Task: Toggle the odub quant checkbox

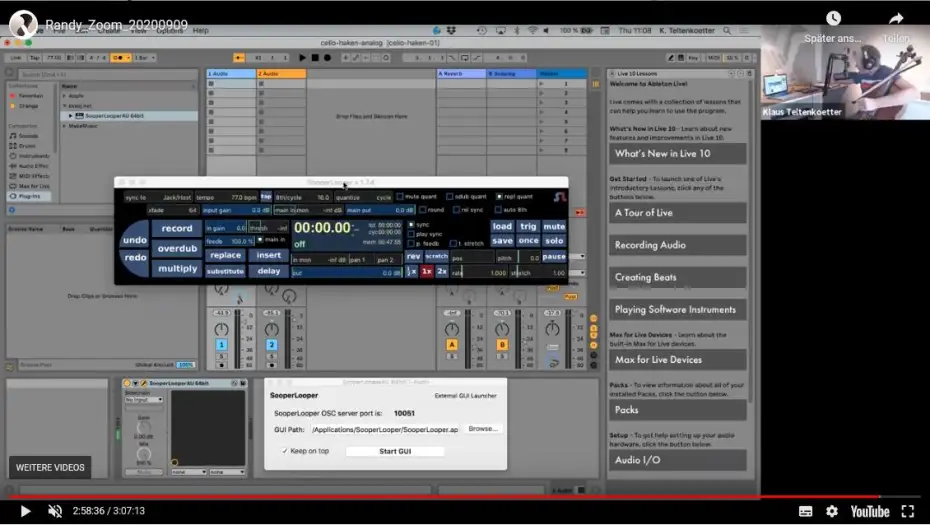Action: (x=450, y=196)
